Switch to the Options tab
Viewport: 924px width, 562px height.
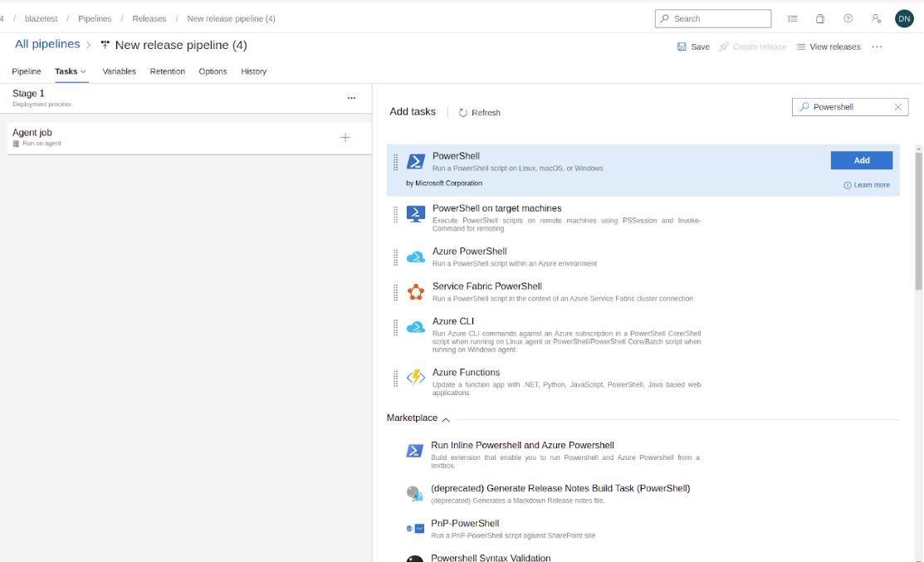click(x=213, y=71)
